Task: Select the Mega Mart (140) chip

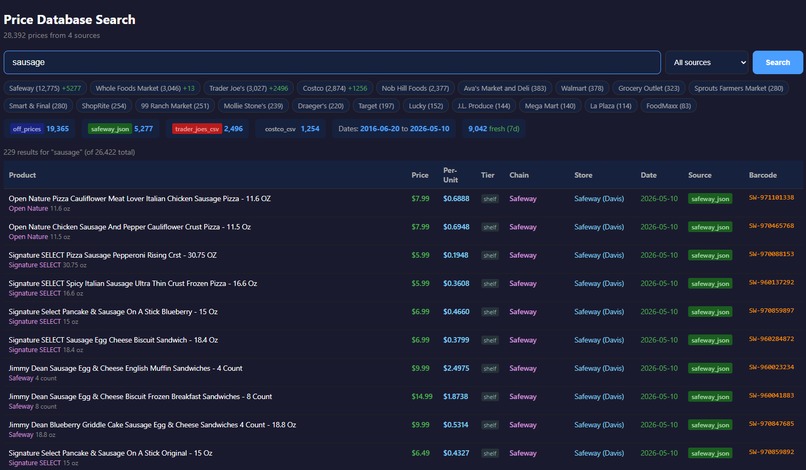Action: 550,106
